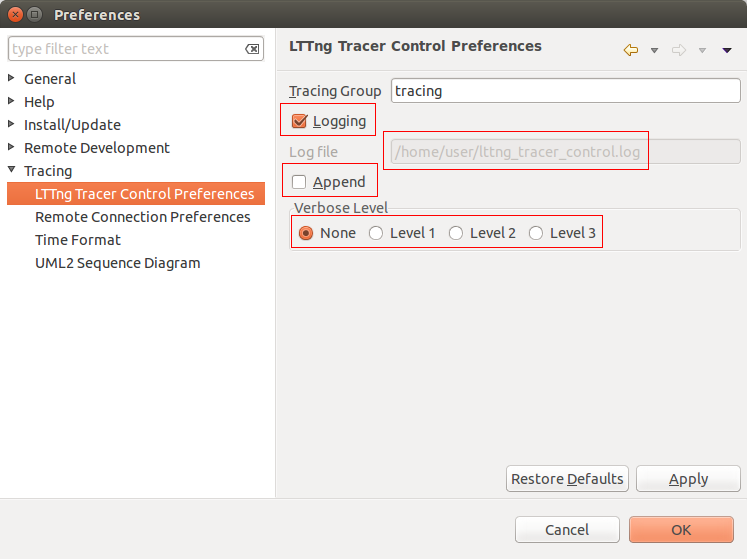Select the Level 1 verbose radio button
The image size is (747, 559).
click(376, 233)
